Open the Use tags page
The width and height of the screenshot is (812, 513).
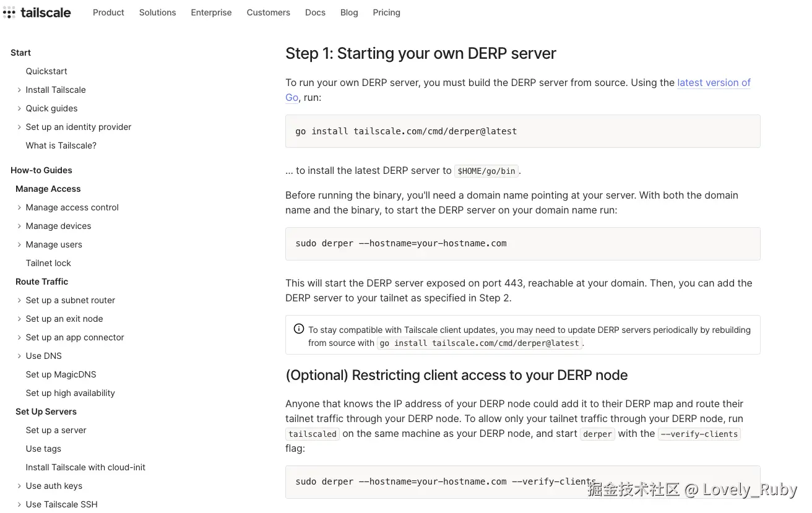(x=43, y=449)
